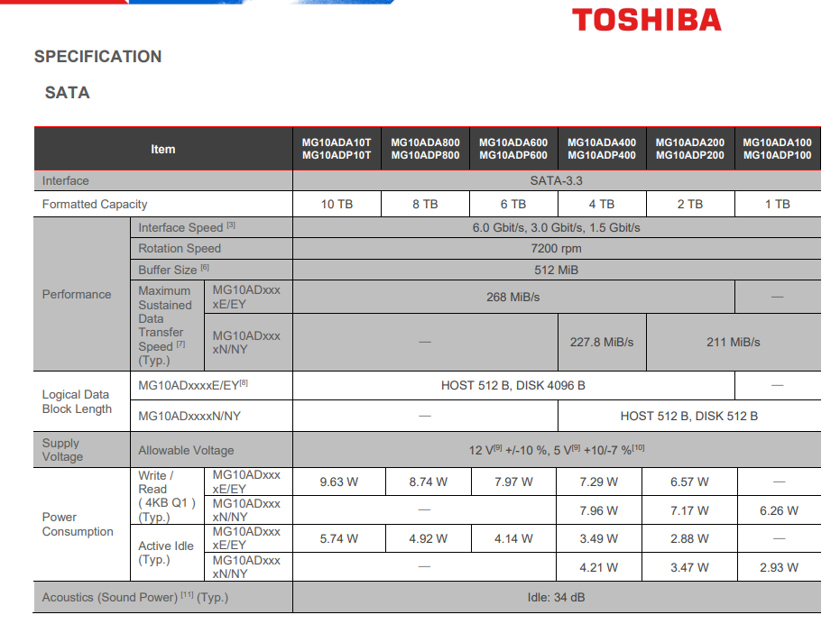This screenshot has width=840, height=624.
Task: Select the 268 MiB/s transfer speed cell
Action: (x=512, y=297)
